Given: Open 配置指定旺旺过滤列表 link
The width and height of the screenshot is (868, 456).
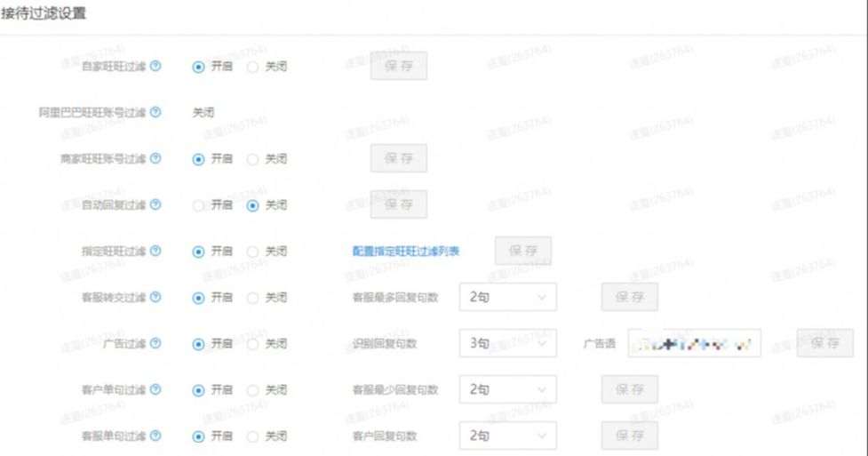Looking at the screenshot, I should (x=406, y=251).
